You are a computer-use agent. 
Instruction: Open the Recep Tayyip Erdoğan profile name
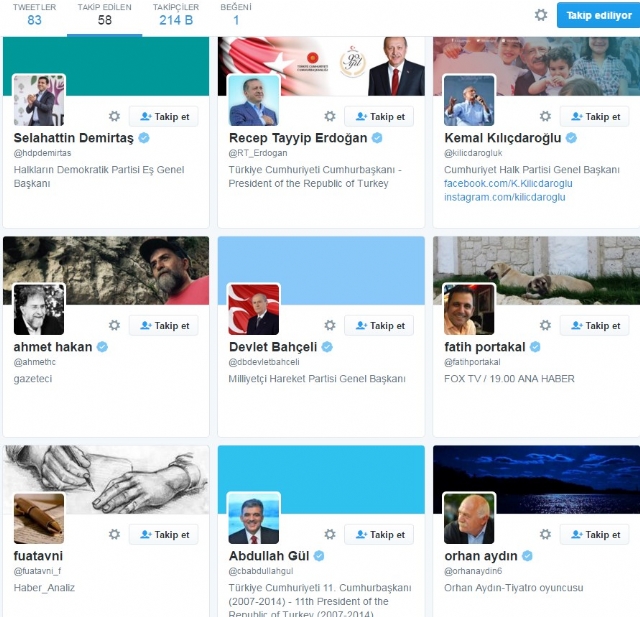[x=298, y=138]
